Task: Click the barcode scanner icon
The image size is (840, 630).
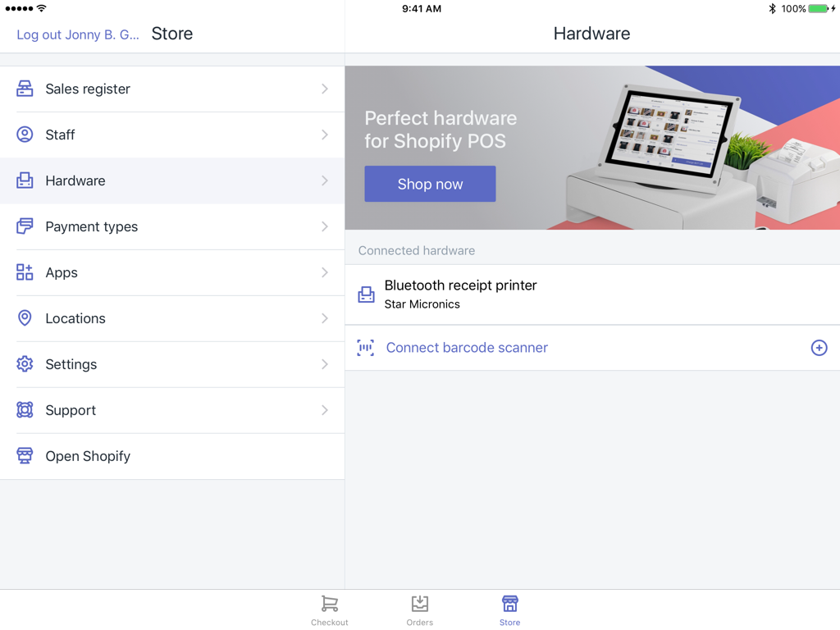Action: (x=366, y=348)
